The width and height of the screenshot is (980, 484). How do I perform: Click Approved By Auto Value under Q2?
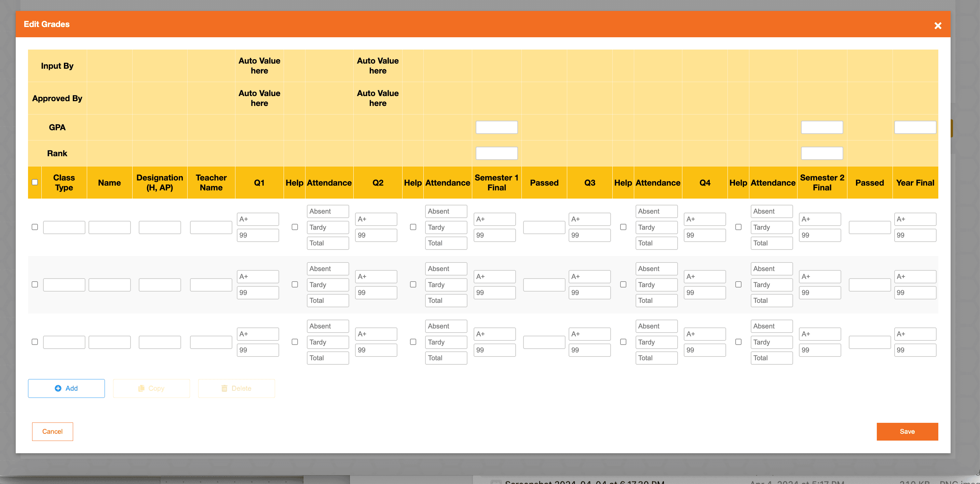click(378, 98)
